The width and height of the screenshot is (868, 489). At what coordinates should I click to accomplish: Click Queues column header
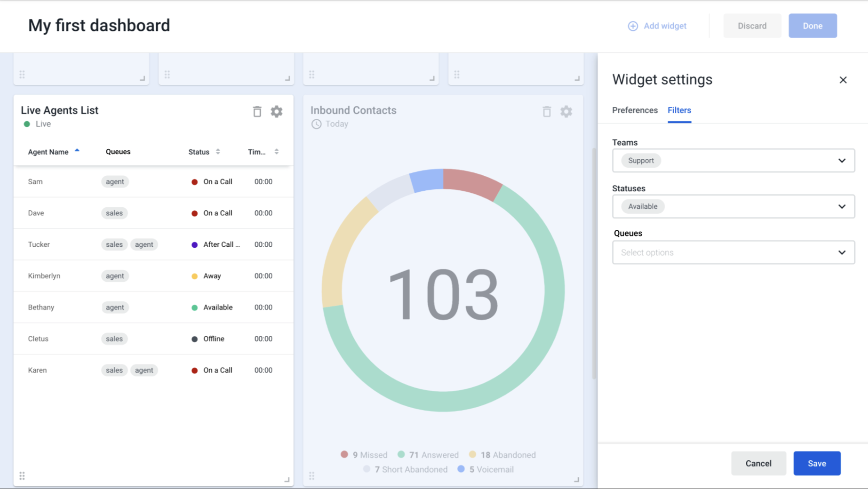(x=118, y=151)
